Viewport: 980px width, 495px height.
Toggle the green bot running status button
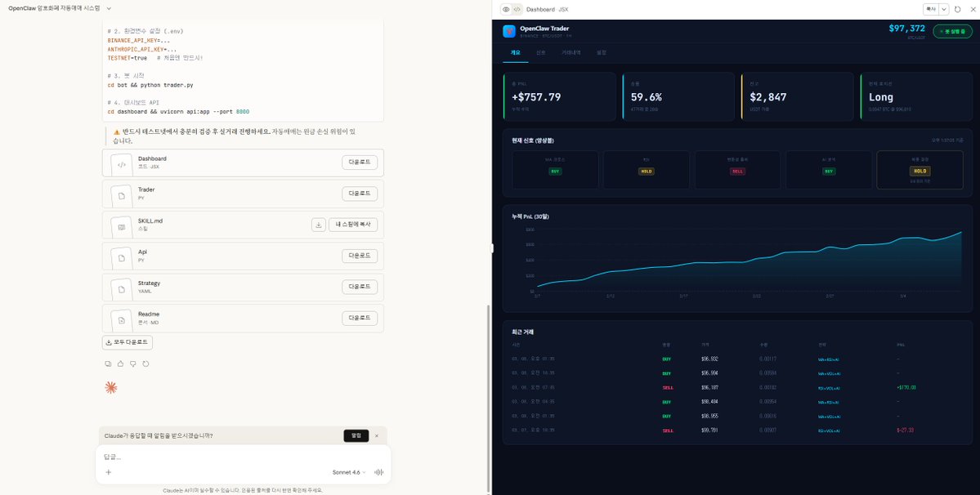pyautogui.click(x=952, y=31)
